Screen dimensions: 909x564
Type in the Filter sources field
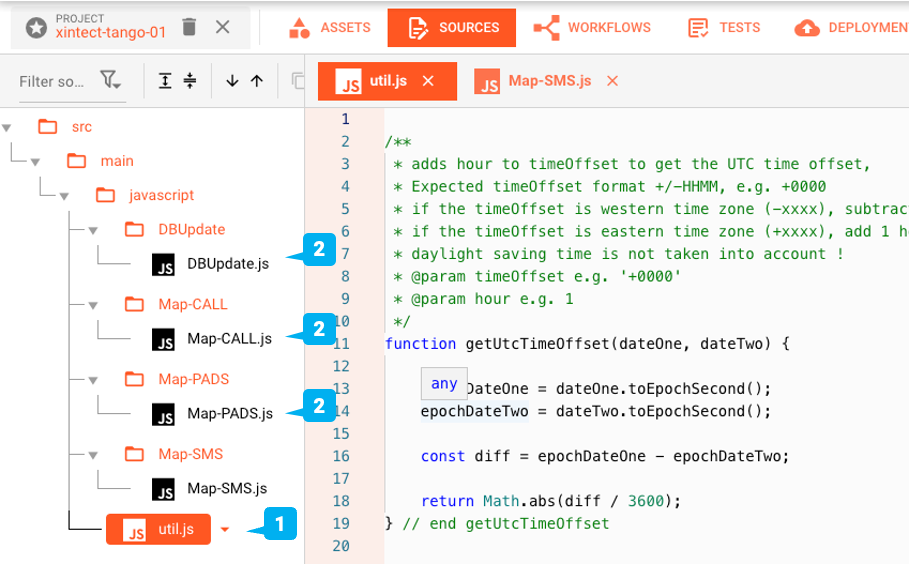click(52, 81)
